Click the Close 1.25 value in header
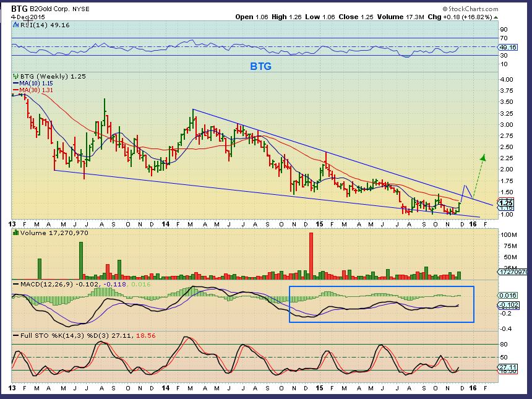Image resolution: width=532 pixels, height=399 pixels. 356,17
